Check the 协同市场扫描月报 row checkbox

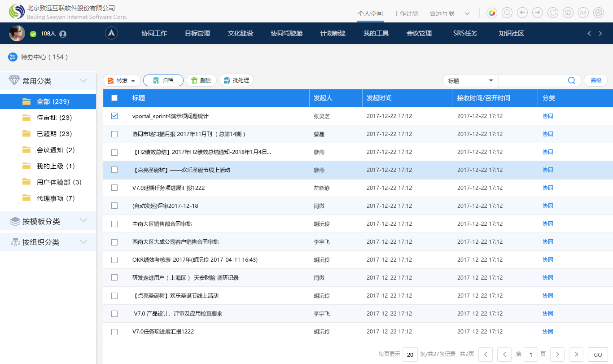click(x=114, y=134)
